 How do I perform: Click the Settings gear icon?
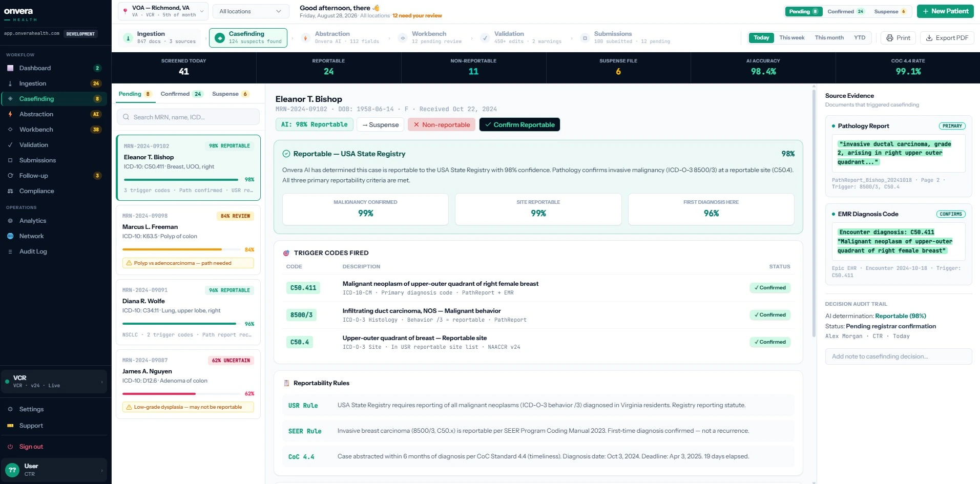pos(10,409)
